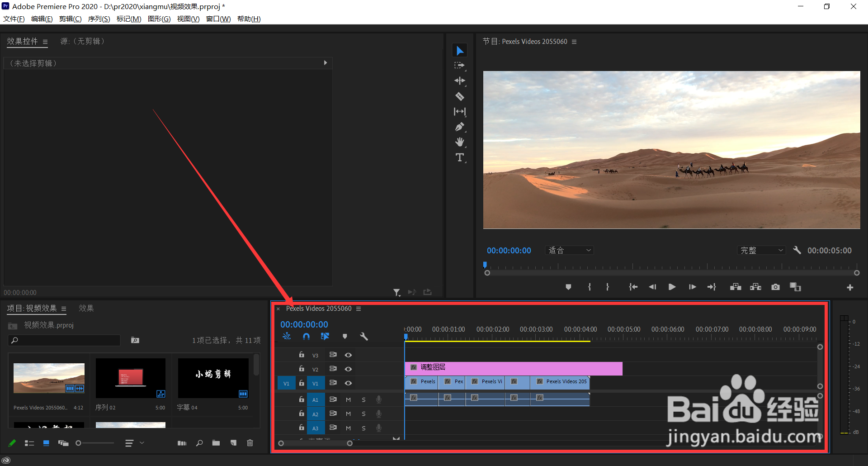Open the Button Editor plus icon
The image size is (868, 466).
(850, 287)
